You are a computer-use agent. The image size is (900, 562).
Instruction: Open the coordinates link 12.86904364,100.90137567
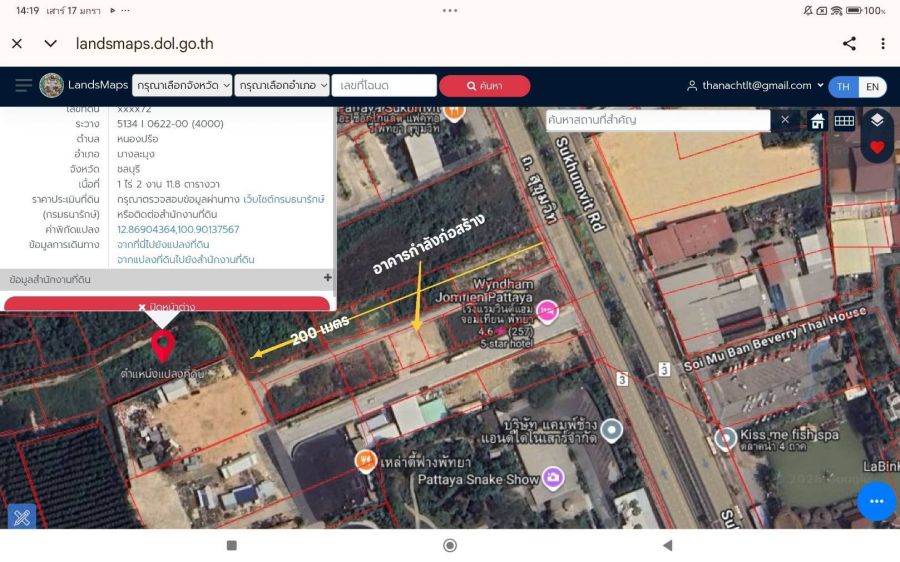[x=178, y=229]
